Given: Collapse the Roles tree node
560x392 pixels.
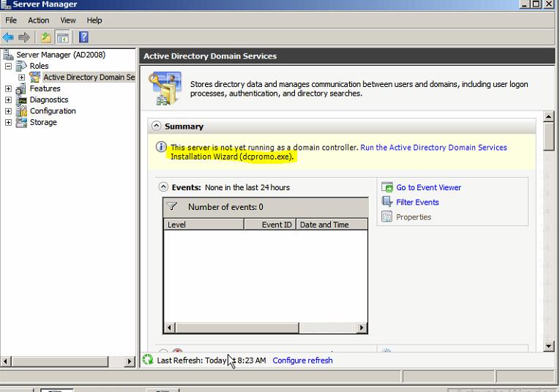Looking at the screenshot, I should click(x=8, y=66).
